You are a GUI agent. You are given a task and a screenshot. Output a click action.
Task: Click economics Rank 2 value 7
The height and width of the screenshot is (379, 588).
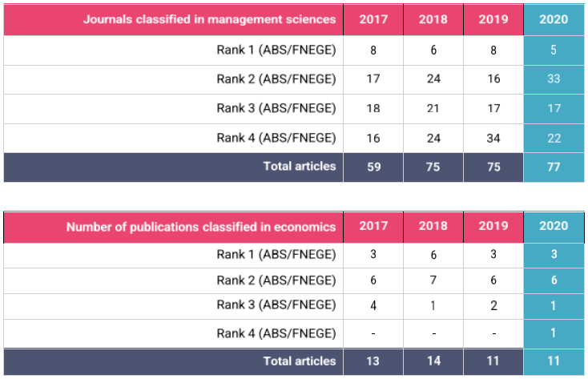[433, 281]
